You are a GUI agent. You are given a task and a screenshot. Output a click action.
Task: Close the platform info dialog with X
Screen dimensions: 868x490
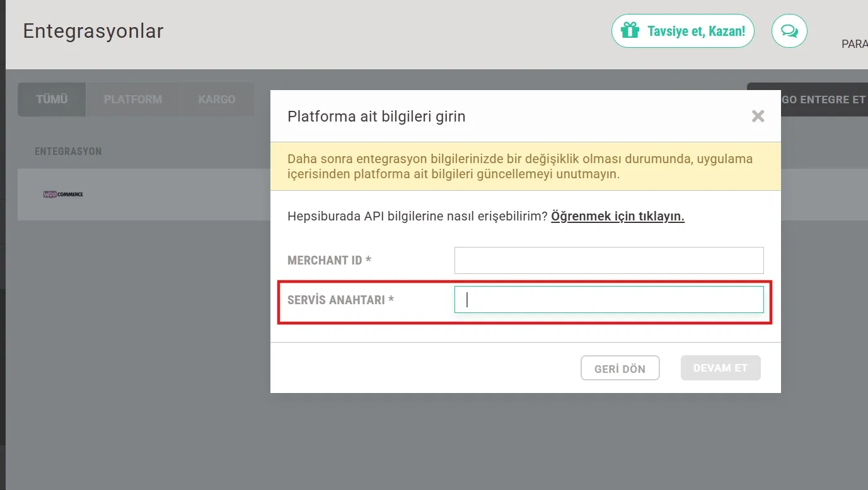(758, 116)
